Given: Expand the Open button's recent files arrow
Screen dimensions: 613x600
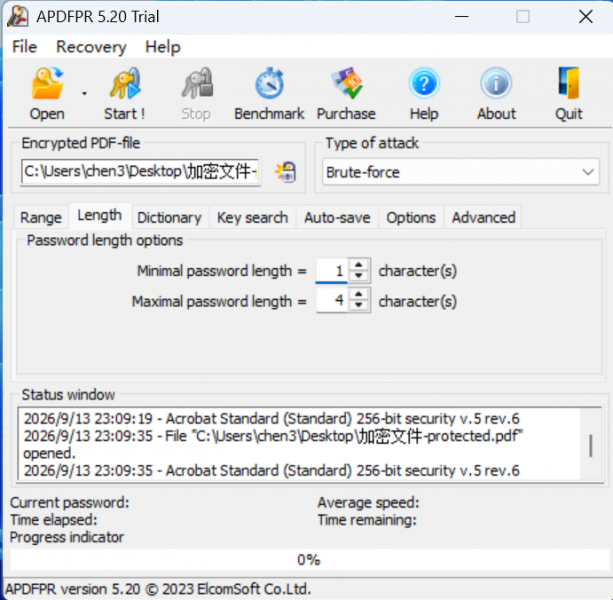Looking at the screenshot, I should coord(84,94).
